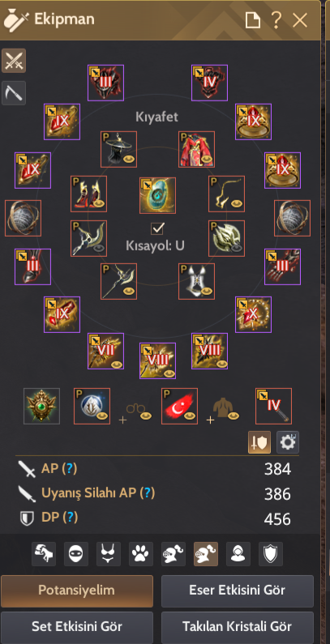The height and width of the screenshot is (644, 330).
Task: Select the center teal artifact stone slot
Action: click(157, 195)
